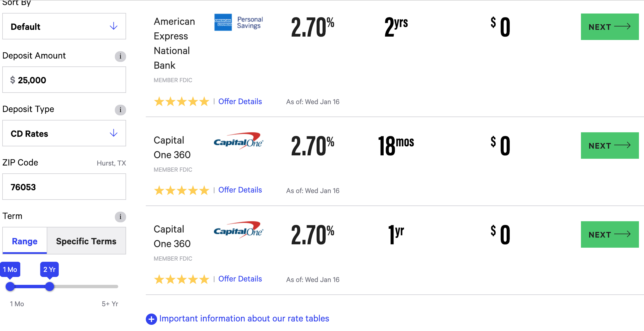Open the Sort By Default dropdown

click(64, 26)
